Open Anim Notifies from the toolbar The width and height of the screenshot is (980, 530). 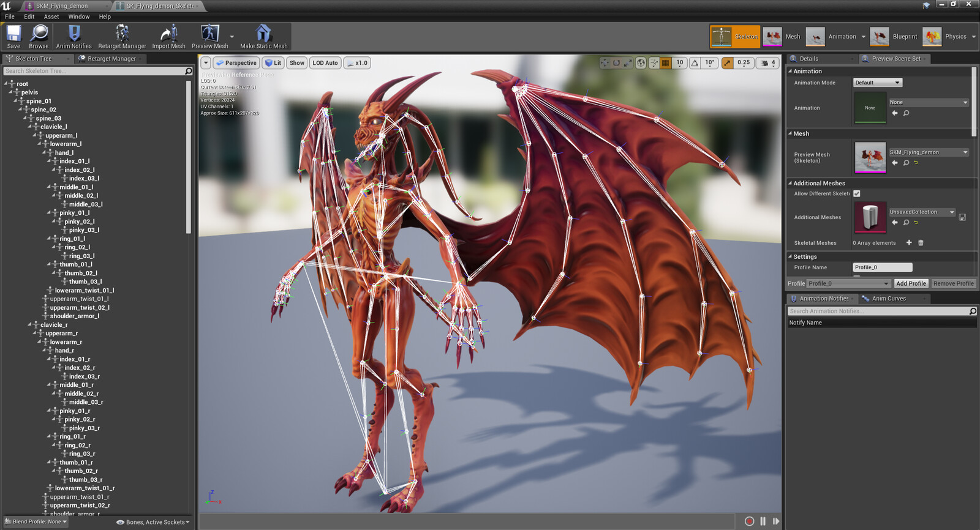73,37
